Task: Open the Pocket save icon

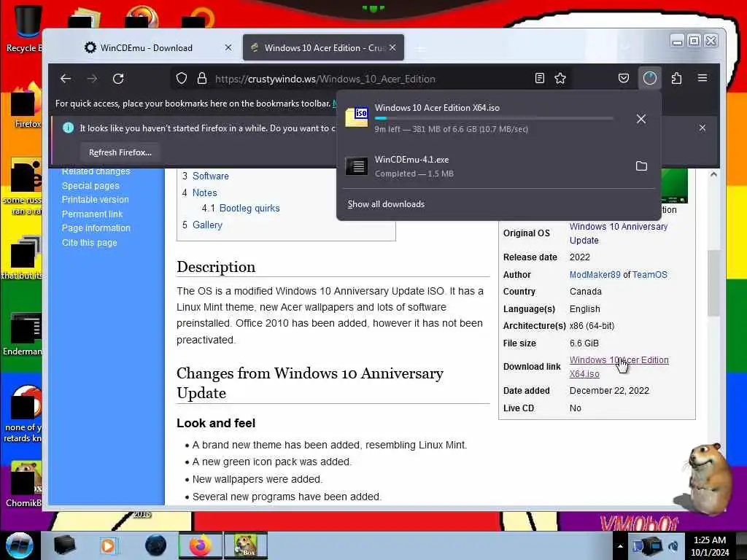Action: click(x=624, y=79)
